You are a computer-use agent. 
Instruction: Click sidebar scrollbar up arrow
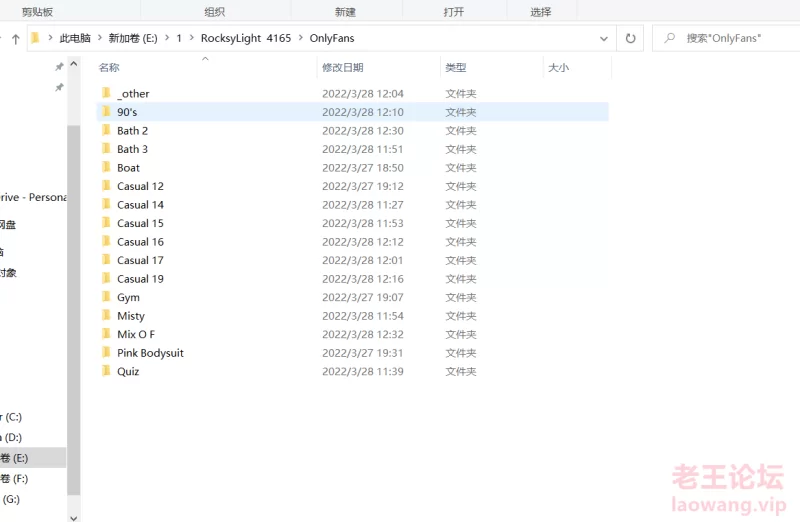[73, 64]
